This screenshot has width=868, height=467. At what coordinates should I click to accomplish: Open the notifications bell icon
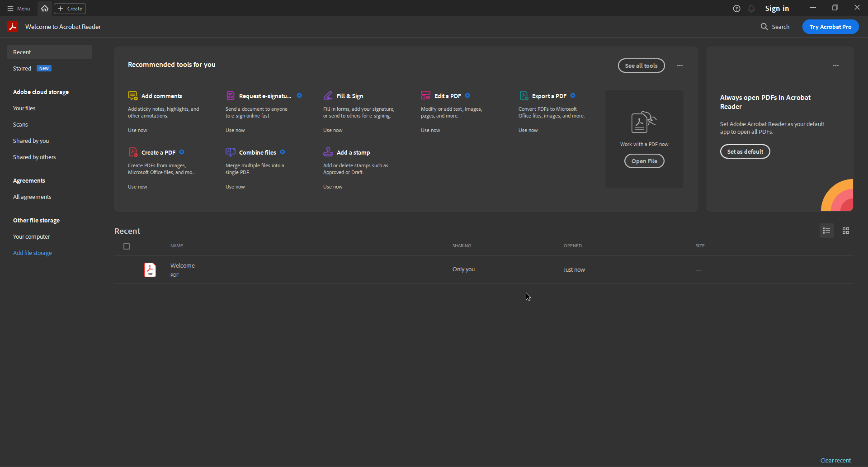(751, 9)
